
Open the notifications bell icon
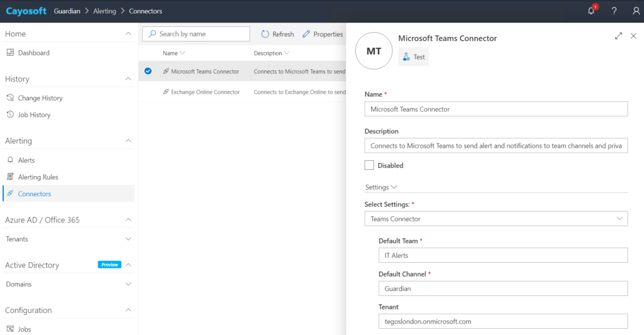tap(591, 11)
